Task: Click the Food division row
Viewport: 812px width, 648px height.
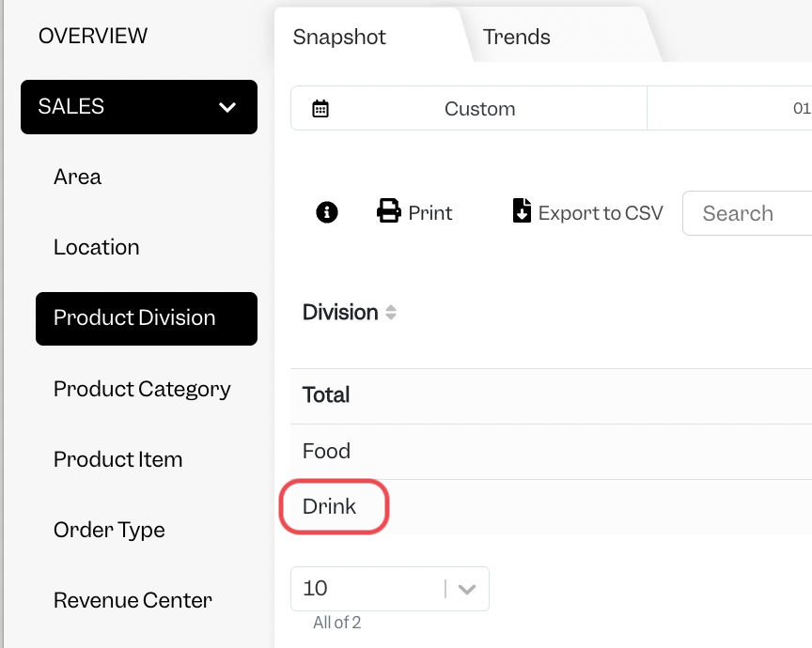Action: pos(551,452)
